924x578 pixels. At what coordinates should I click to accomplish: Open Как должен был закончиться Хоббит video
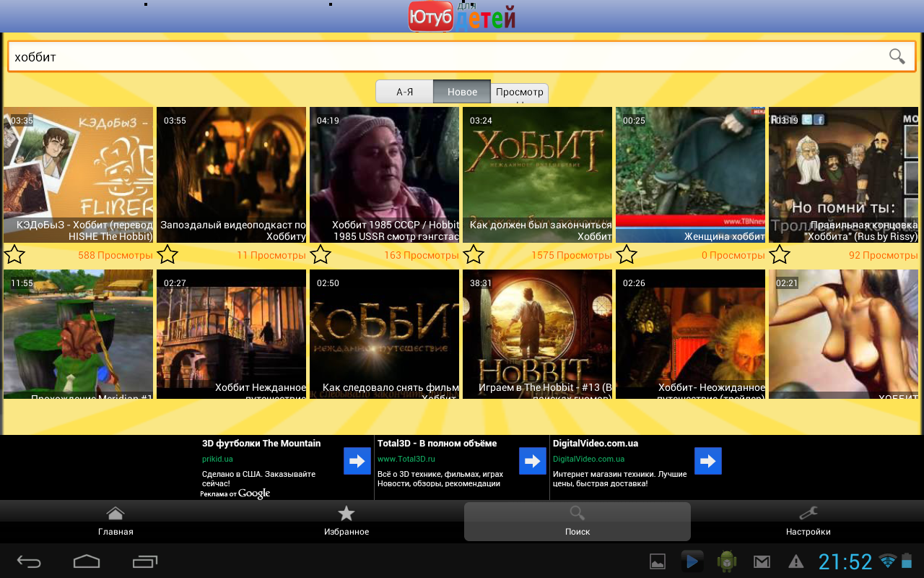(537, 175)
